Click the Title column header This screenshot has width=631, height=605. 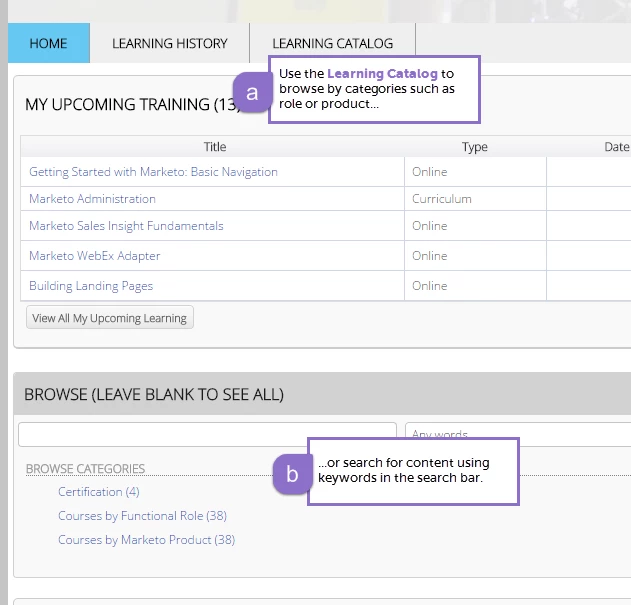tap(214, 147)
